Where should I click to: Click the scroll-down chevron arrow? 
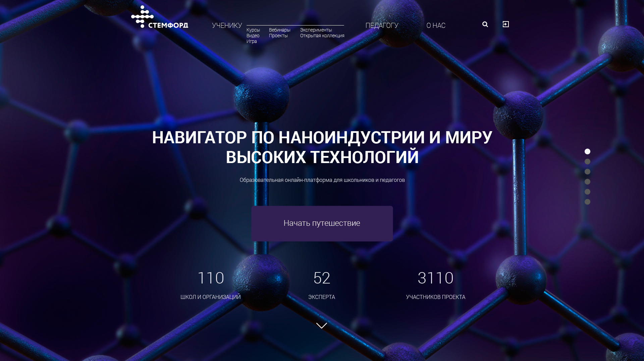[x=322, y=325]
